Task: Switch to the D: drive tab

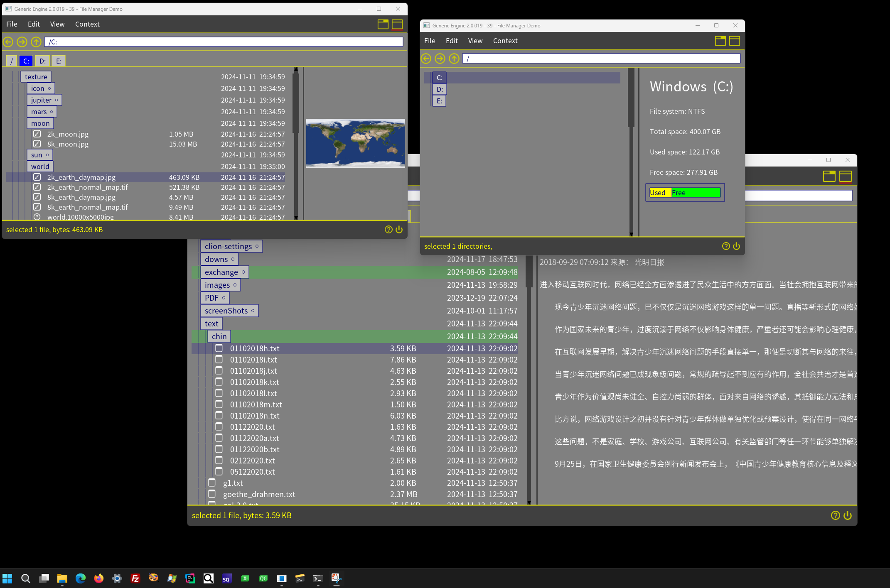Action: coord(42,61)
